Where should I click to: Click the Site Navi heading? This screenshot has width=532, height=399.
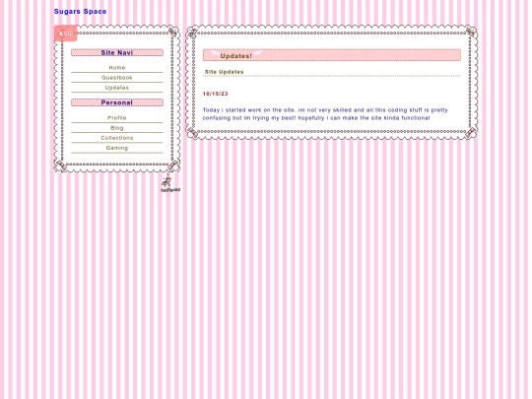[117, 52]
